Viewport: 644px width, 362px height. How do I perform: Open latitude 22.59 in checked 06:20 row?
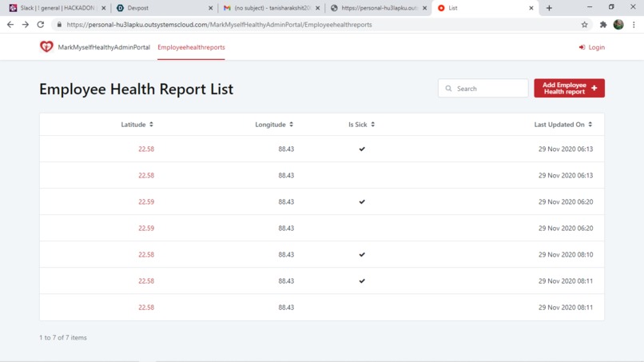click(146, 201)
